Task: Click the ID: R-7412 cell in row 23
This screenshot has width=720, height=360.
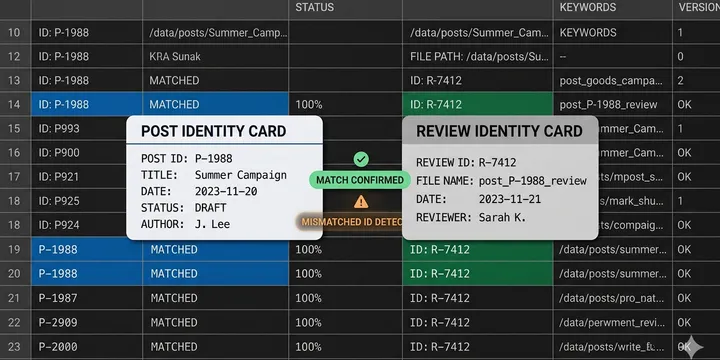Action: 478,347
